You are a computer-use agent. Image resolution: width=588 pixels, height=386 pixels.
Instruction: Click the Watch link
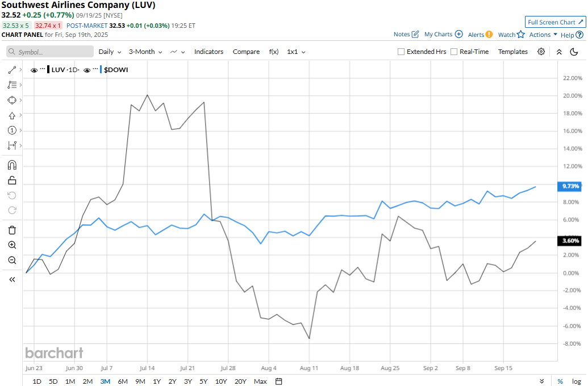coord(507,35)
